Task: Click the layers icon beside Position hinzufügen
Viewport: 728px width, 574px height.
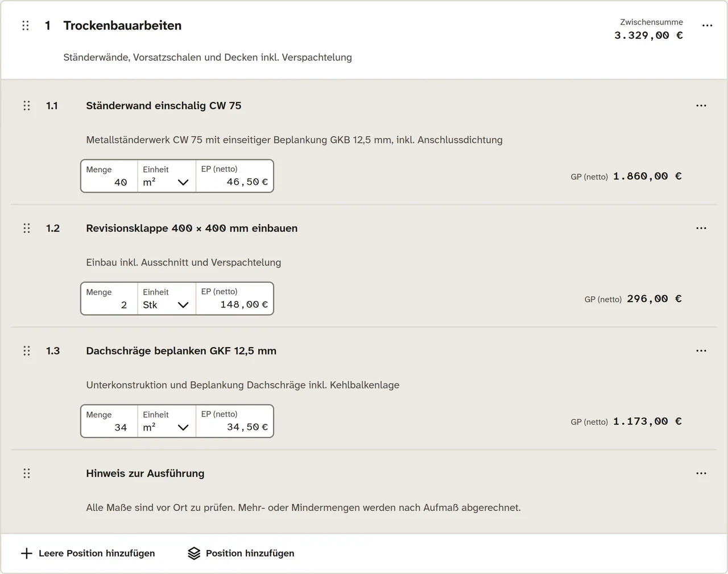Action: 194,554
